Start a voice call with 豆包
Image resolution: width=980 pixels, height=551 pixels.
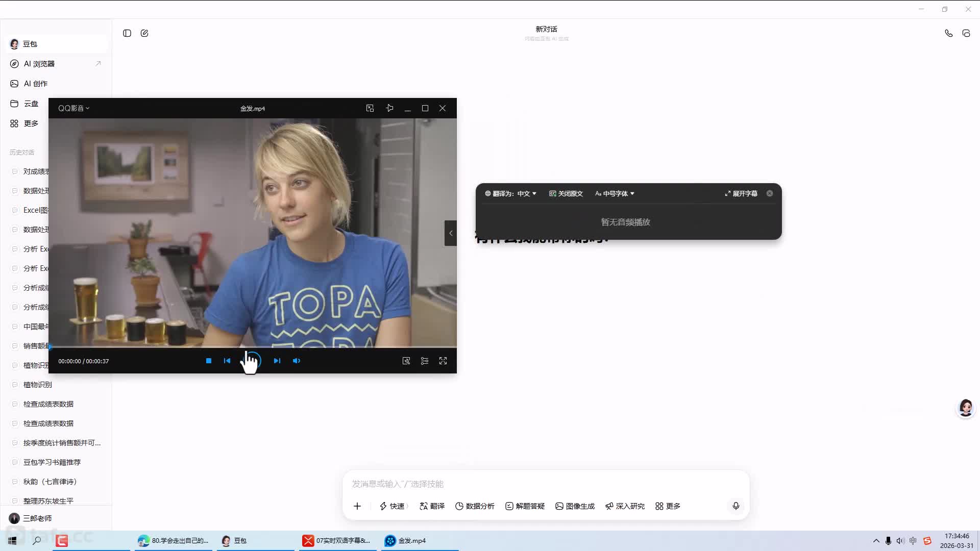click(948, 33)
